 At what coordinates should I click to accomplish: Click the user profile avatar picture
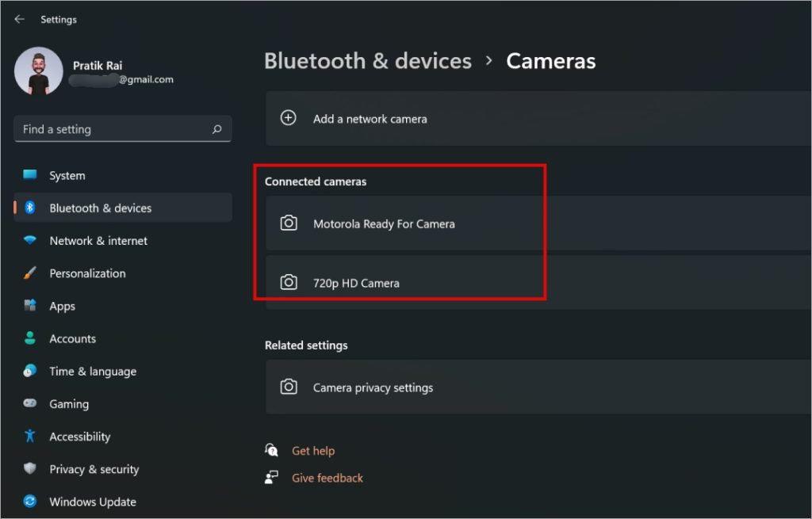(38, 71)
